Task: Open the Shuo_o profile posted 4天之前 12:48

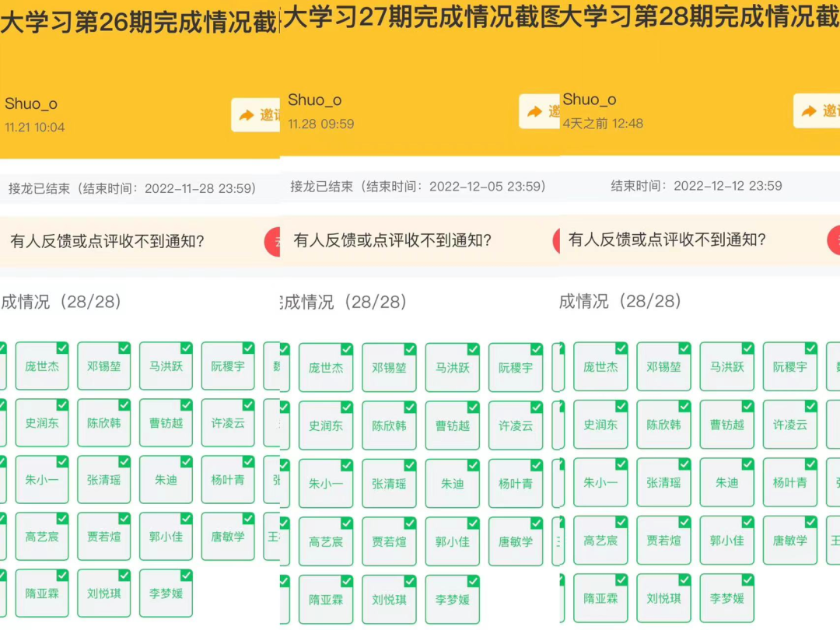Action: tap(590, 100)
